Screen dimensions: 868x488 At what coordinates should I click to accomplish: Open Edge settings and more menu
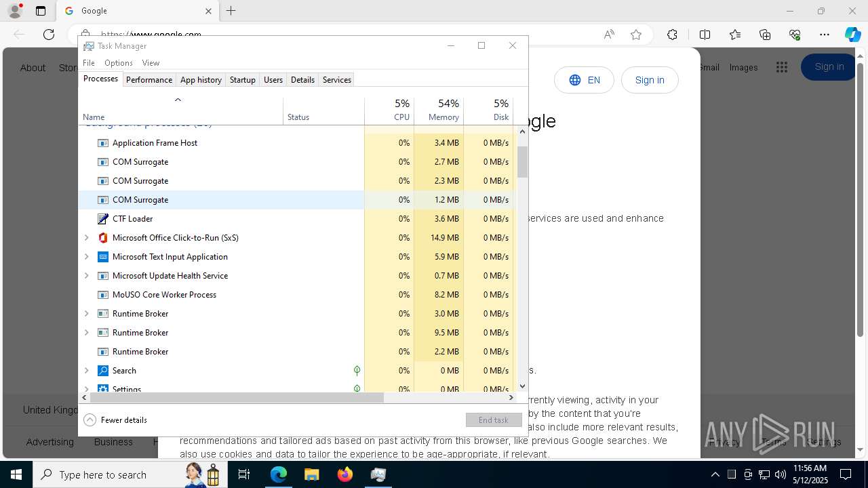tap(825, 35)
